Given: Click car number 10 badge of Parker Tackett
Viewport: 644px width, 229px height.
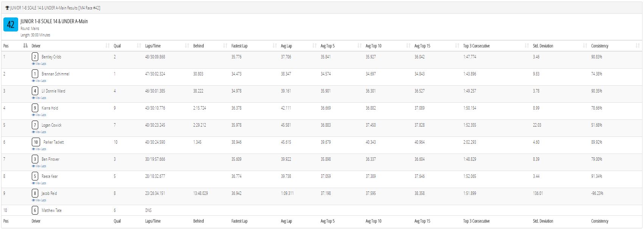Looking at the screenshot, I should pyautogui.click(x=36, y=142).
